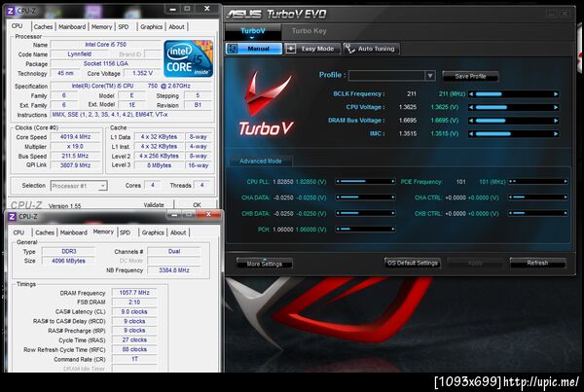Switch to the Turbo Key tab
This screenshot has width=584, height=392.
tap(310, 31)
